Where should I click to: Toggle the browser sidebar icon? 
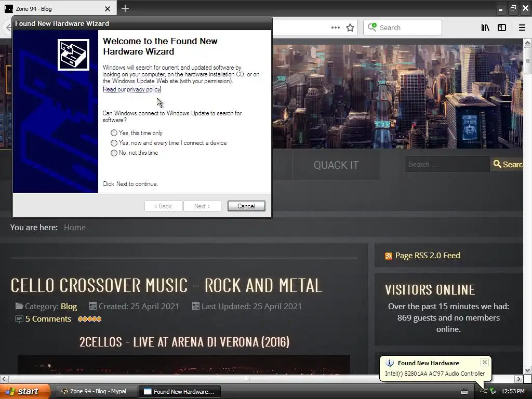coord(502,28)
